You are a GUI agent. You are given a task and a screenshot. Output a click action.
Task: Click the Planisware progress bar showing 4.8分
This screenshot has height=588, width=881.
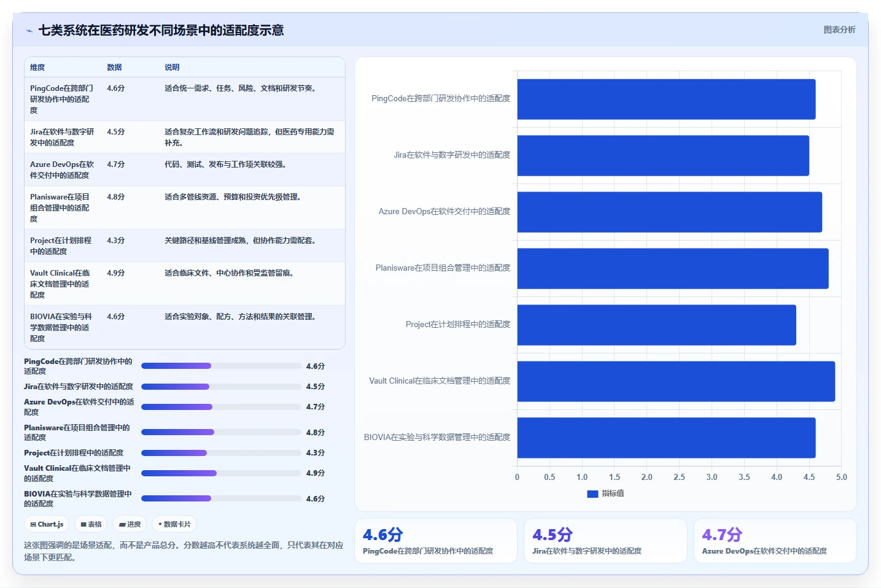[221, 432]
